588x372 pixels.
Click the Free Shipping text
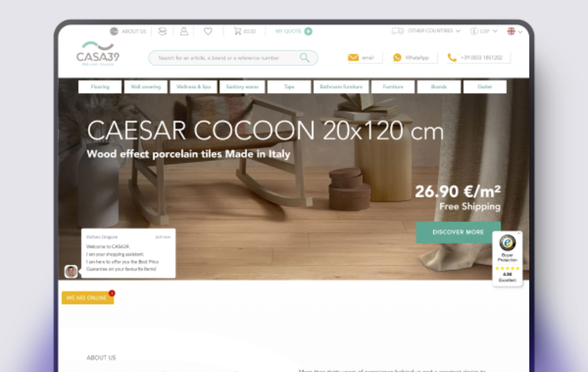click(470, 206)
